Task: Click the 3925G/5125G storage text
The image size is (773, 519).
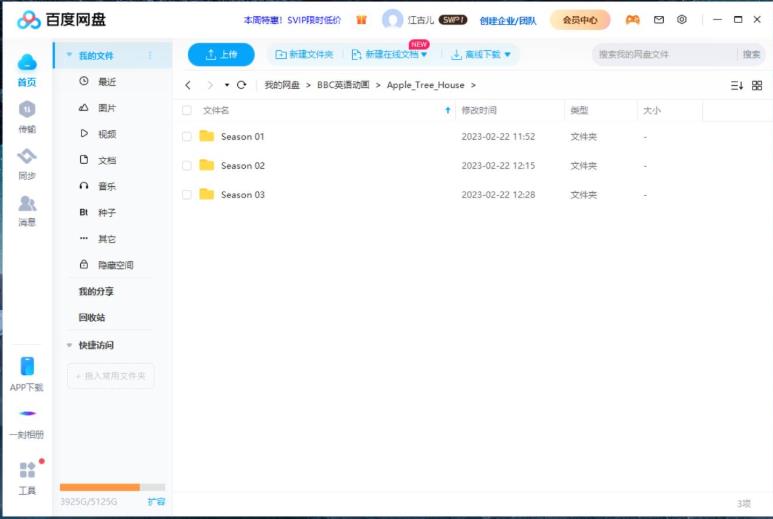Action: coord(89,502)
